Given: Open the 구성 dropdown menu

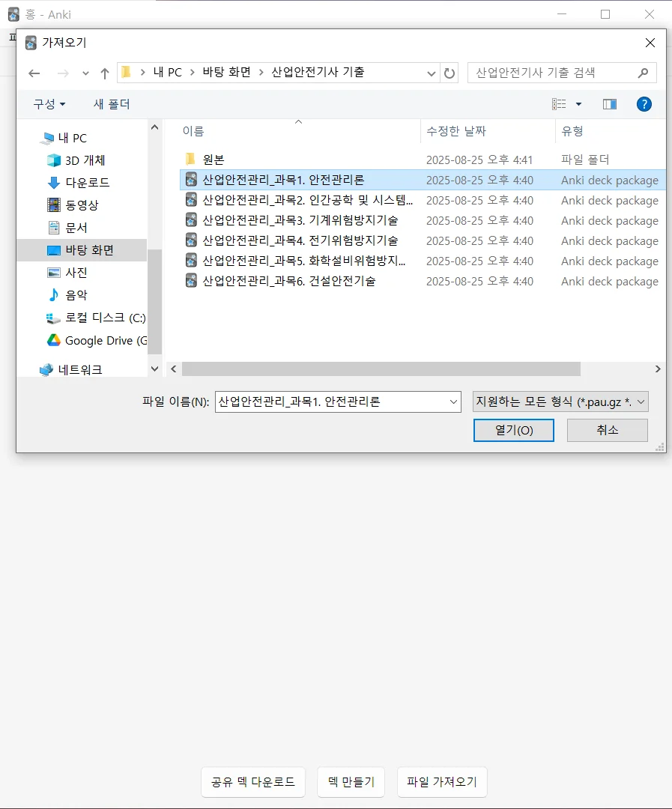Looking at the screenshot, I should [x=48, y=103].
